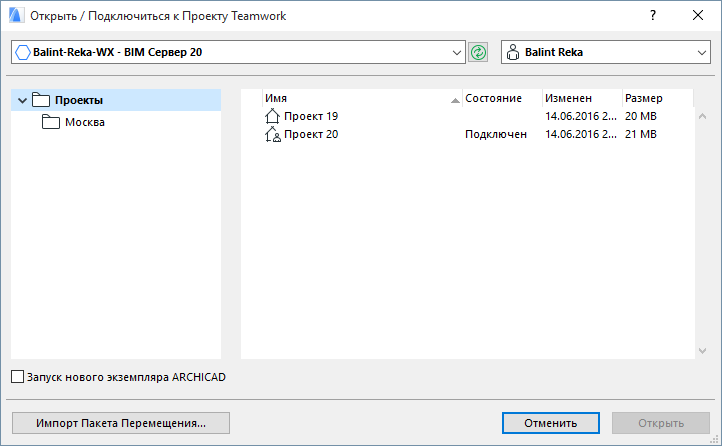722x446 pixels.
Task: Click the hexagon BIM Server icon
Action: click(x=23, y=52)
